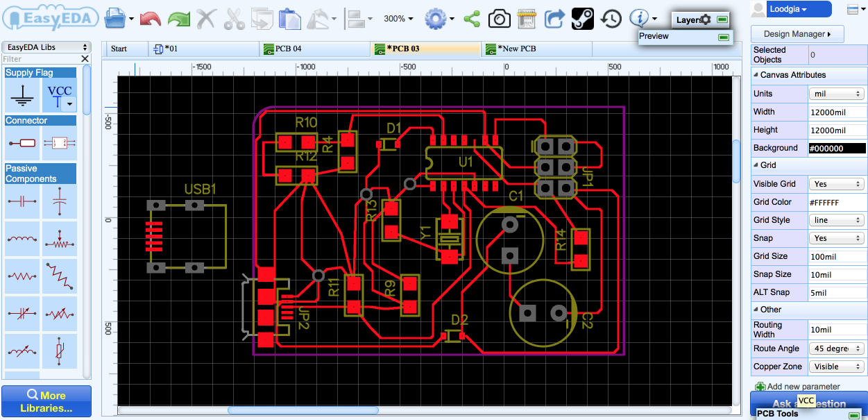Click the blue export arrow icon

pos(554,19)
